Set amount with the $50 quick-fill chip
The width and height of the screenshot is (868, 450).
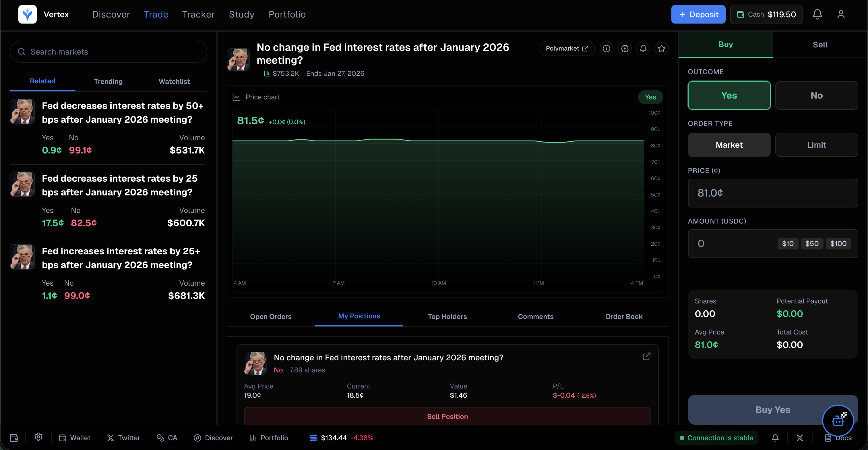click(812, 243)
